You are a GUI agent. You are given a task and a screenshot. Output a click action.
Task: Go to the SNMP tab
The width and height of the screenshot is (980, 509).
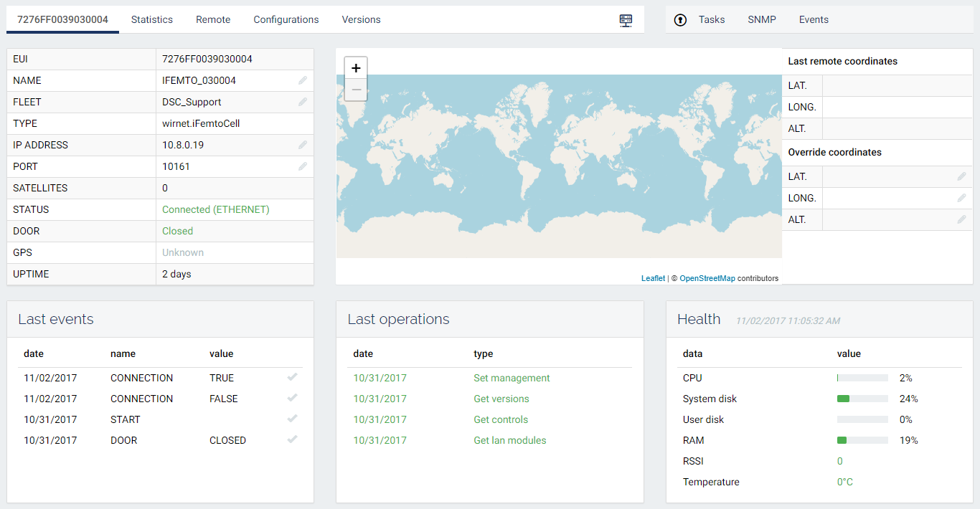tap(761, 19)
